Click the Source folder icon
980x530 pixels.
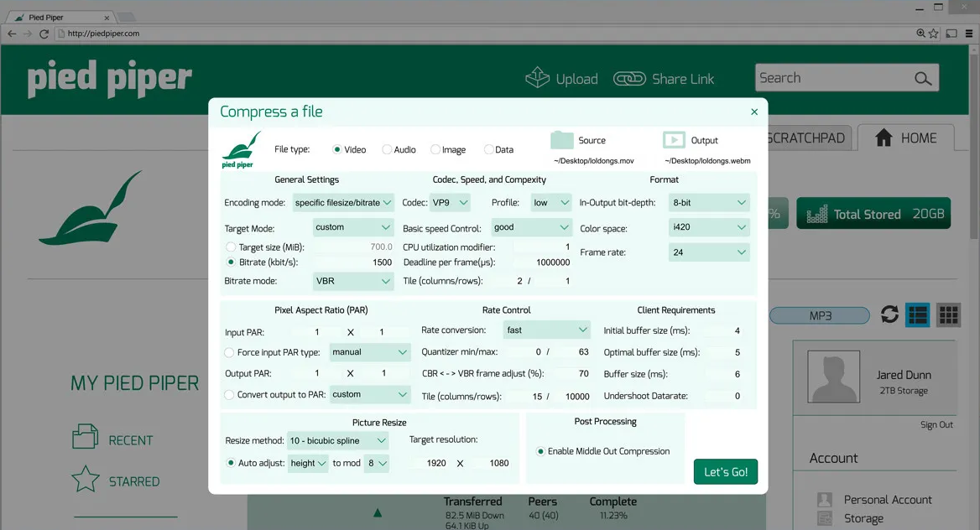pos(562,140)
